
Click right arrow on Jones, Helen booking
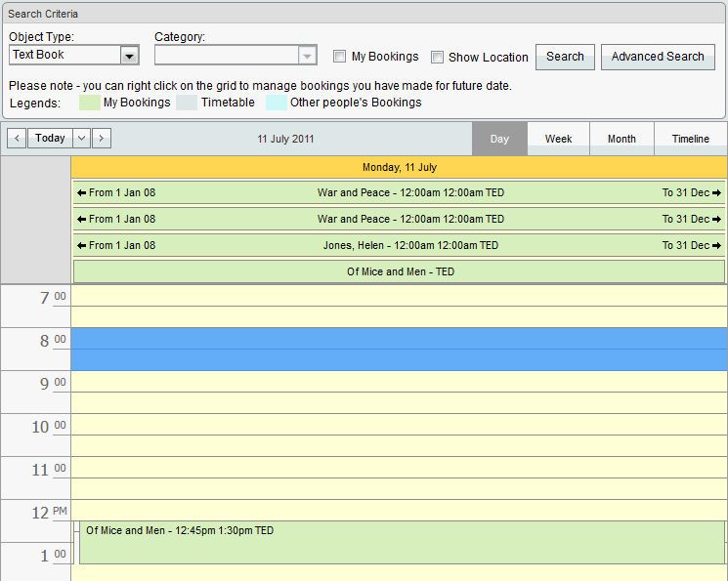716,245
